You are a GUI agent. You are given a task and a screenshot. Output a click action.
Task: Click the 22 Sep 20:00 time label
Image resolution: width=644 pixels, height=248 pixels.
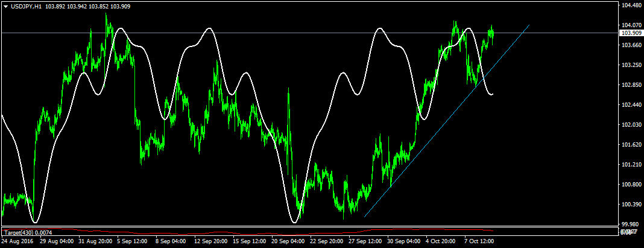pyautogui.click(x=327, y=241)
